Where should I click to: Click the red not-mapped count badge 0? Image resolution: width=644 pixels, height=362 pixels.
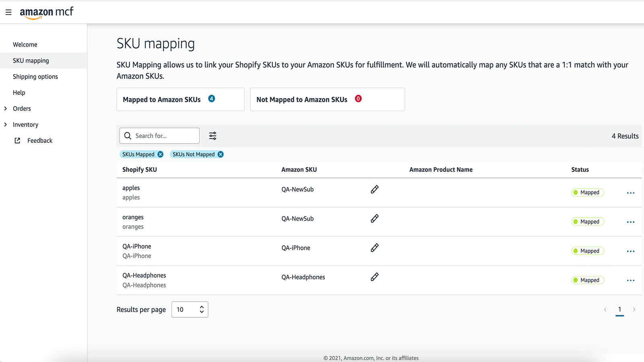[x=358, y=99]
